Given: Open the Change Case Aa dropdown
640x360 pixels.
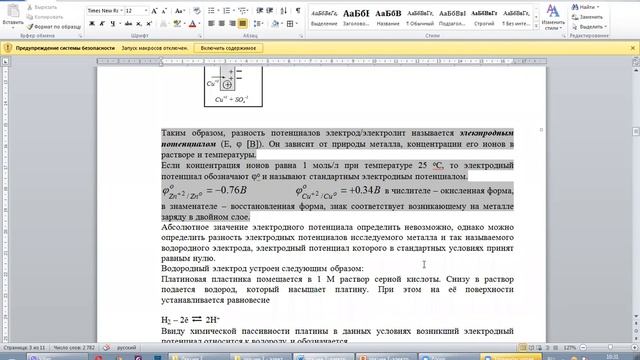Looking at the screenshot, I should click(180, 11).
